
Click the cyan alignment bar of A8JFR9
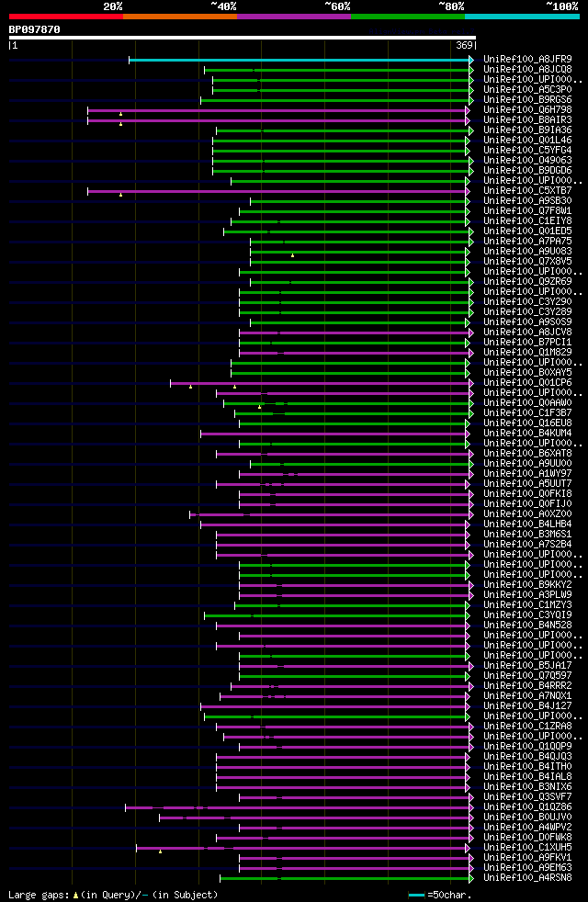[x=301, y=60]
